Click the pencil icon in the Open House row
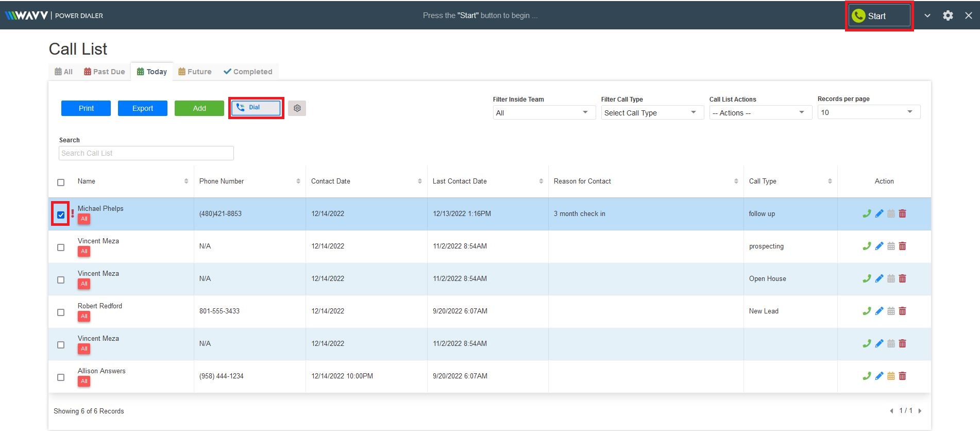980x431 pixels. tap(879, 278)
